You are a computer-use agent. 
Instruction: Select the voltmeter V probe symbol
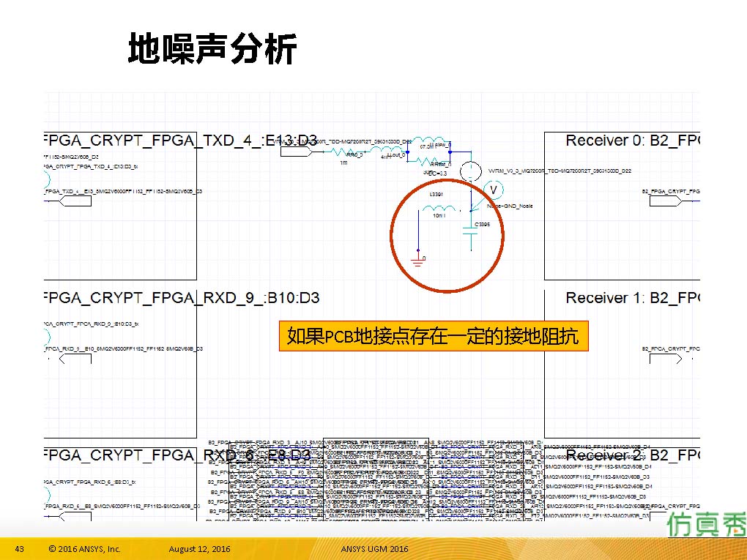(x=493, y=190)
